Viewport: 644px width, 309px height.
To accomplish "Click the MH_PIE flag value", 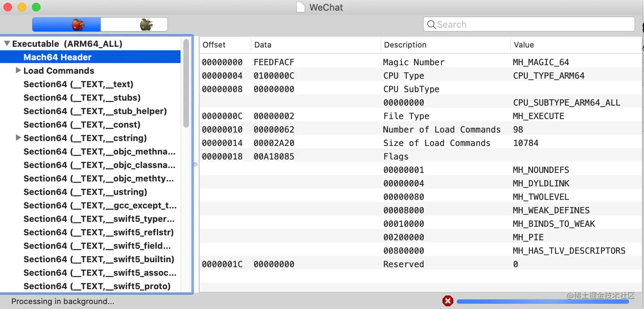I will (528, 237).
